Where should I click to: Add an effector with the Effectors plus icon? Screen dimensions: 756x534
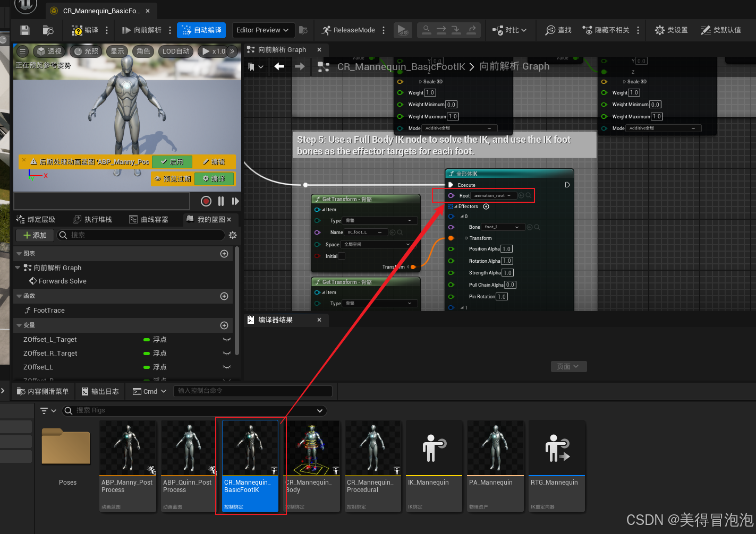[x=486, y=206]
